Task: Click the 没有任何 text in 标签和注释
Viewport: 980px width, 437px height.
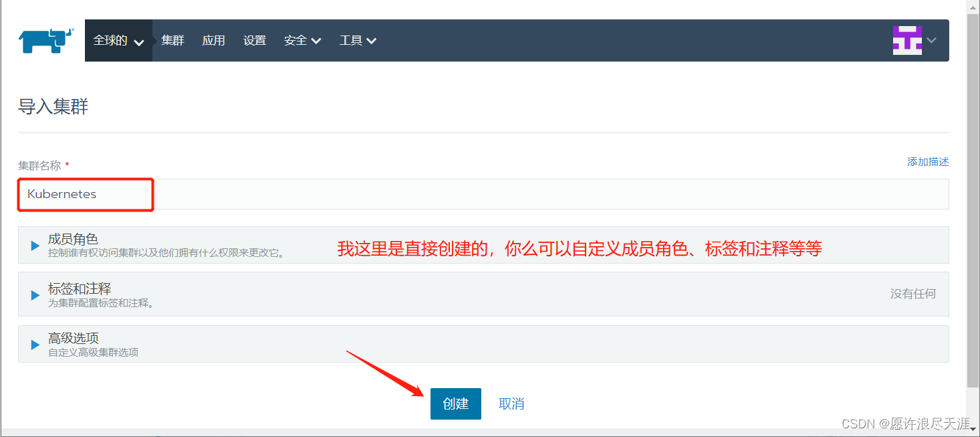Action: pos(913,294)
